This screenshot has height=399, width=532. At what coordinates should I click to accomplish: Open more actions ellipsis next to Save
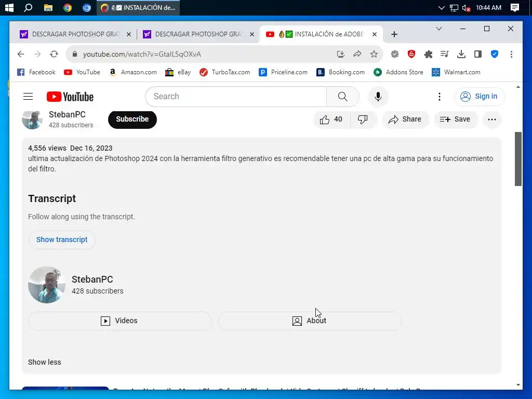(x=492, y=119)
